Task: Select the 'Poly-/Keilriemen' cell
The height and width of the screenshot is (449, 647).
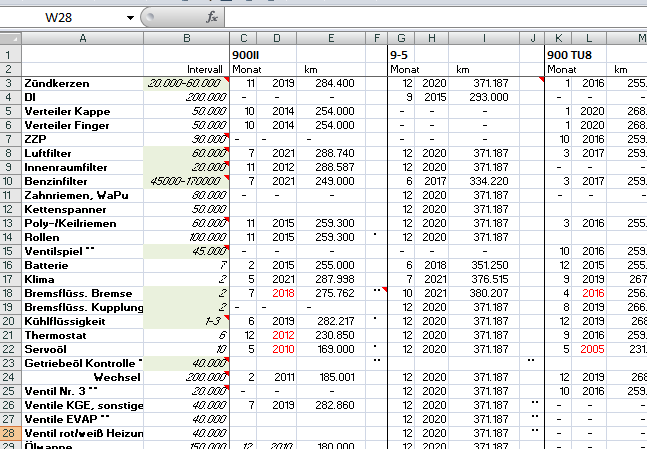Action: pos(83,224)
